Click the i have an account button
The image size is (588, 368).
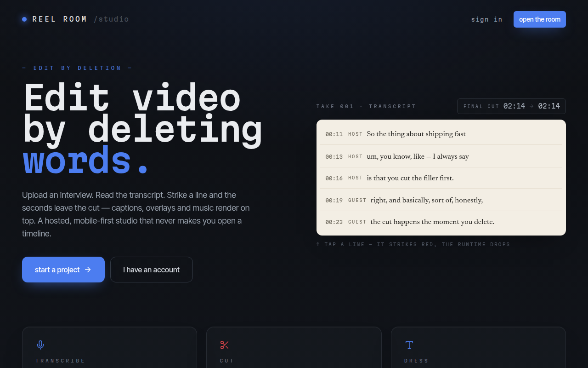point(152,270)
